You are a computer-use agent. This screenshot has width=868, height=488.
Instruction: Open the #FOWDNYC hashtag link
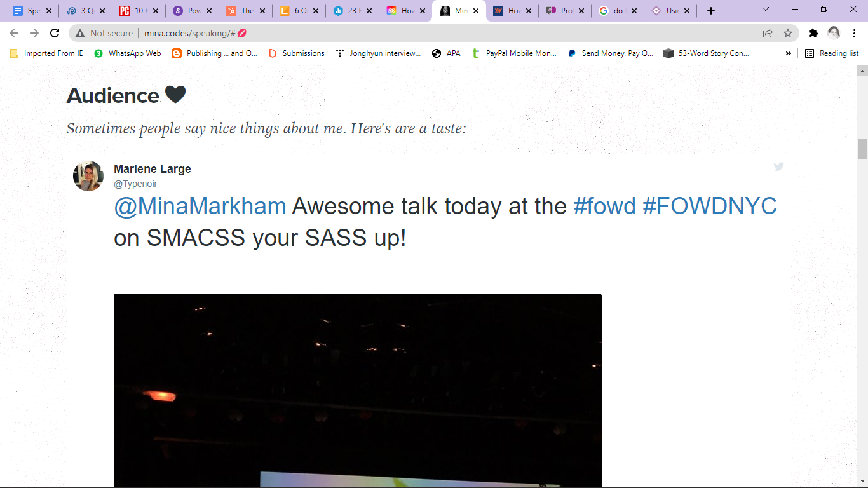[710, 206]
